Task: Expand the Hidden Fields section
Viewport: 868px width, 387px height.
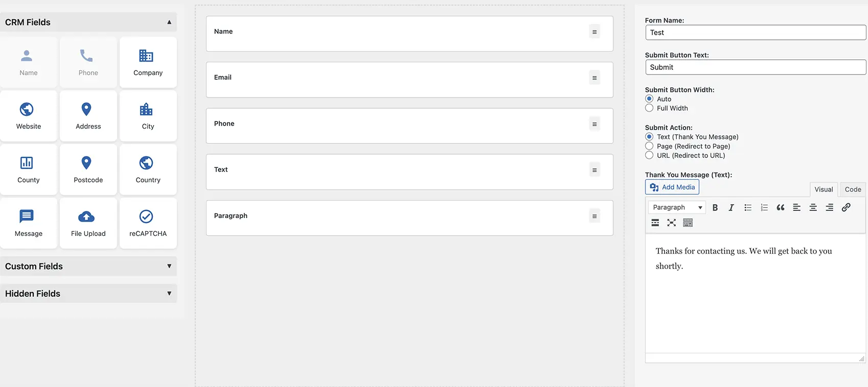Action: tap(88, 294)
